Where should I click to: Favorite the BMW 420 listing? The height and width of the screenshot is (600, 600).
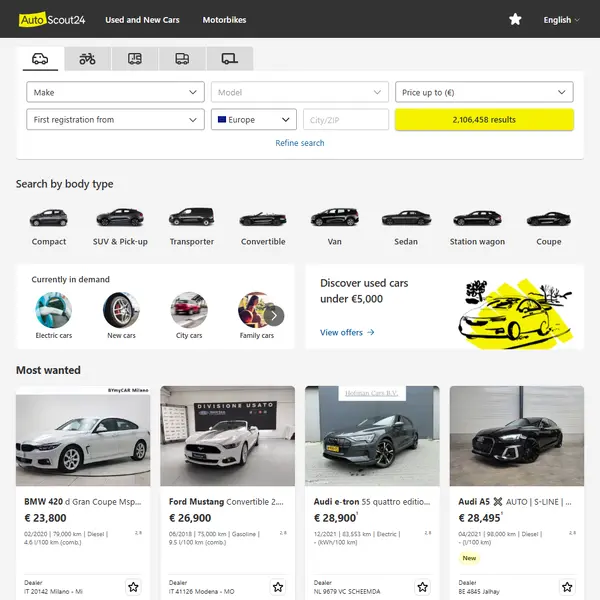pos(133,587)
